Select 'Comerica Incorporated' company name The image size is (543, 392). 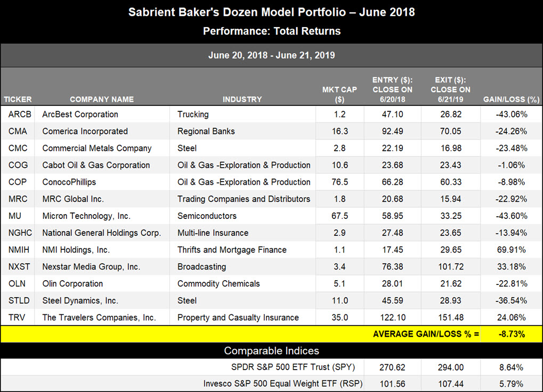click(x=85, y=131)
